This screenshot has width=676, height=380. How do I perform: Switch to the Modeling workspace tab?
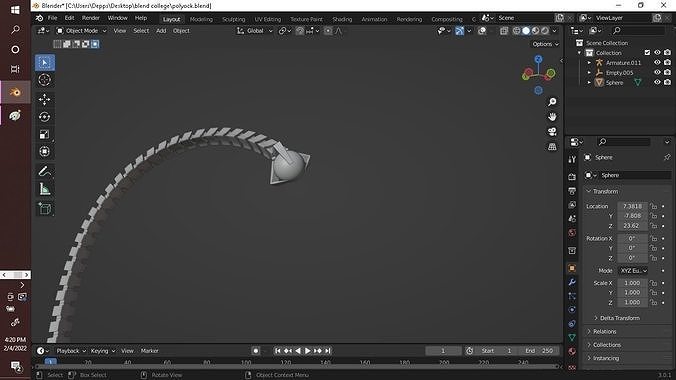[x=201, y=19]
